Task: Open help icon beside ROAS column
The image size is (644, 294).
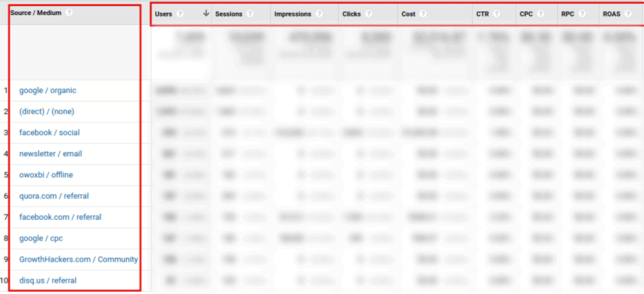Action: click(x=628, y=14)
